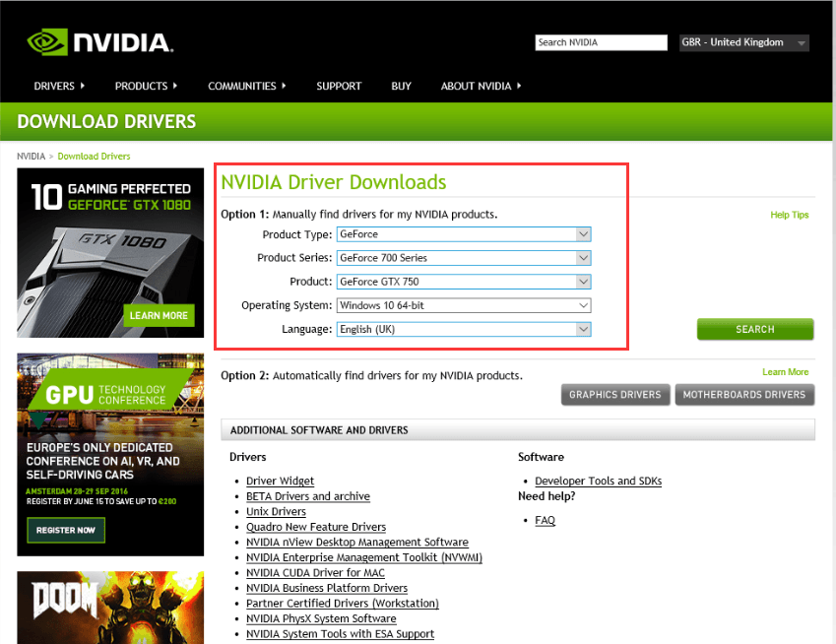Click the NVIDIA logo in header
This screenshot has width=836, height=644.
coord(100,42)
